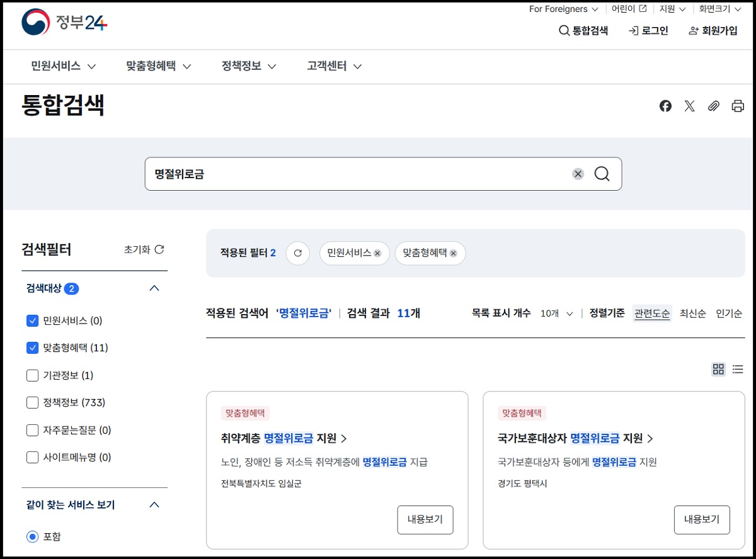Open search via the 통합검색 magnifier icon
Screen dimensions: 756x559
coord(583,30)
